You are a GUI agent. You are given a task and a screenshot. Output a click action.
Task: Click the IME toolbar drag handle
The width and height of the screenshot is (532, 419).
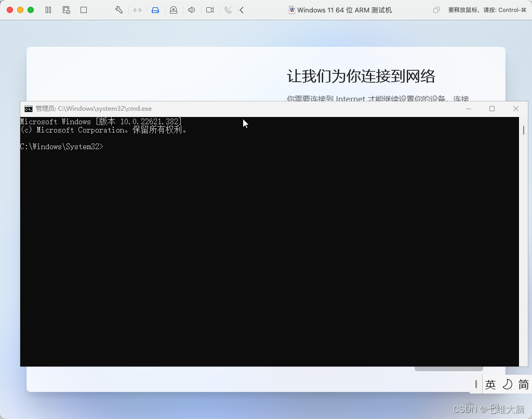(x=476, y=384)
